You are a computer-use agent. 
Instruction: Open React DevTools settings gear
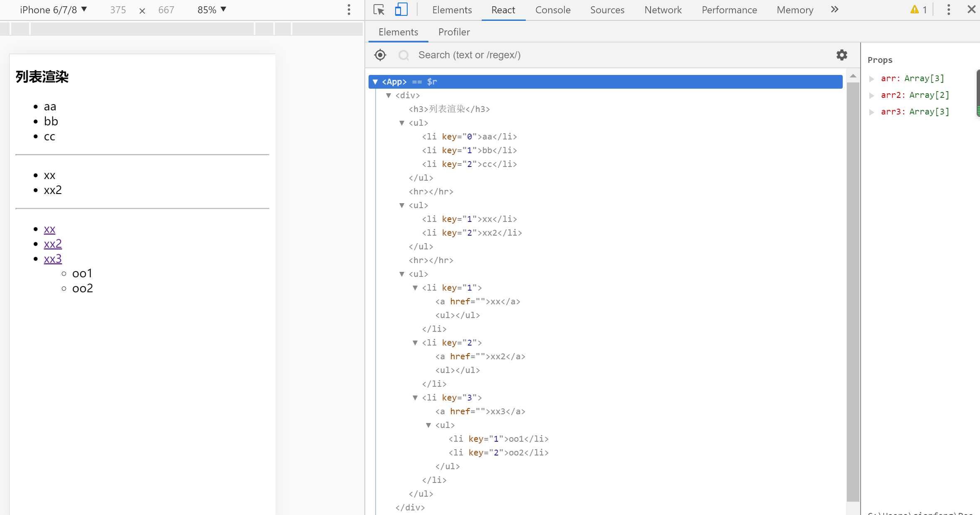[842, 55]
